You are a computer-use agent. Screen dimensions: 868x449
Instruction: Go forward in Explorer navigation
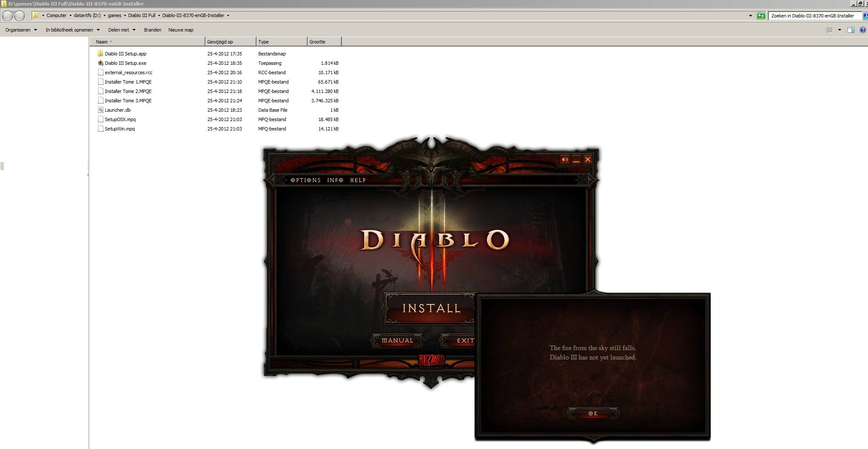pos(19,16)
